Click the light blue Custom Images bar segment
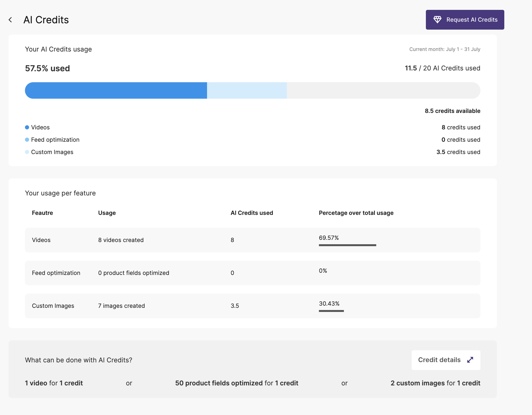This screenshot has height=415, width=532. tap(247, 90)
